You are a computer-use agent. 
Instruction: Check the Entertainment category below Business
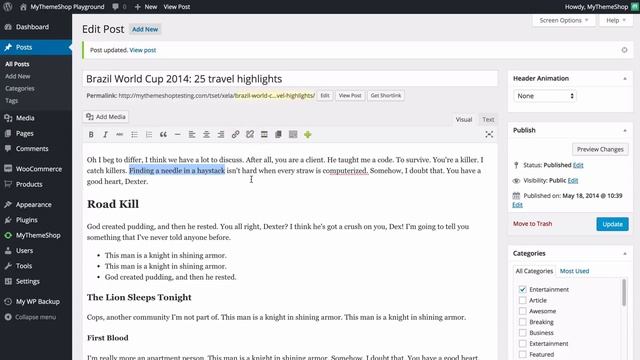click(522, 343)
